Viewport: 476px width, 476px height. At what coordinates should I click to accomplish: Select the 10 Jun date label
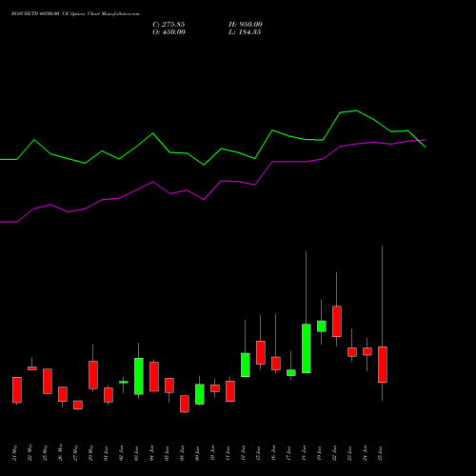tap(213, 453)
